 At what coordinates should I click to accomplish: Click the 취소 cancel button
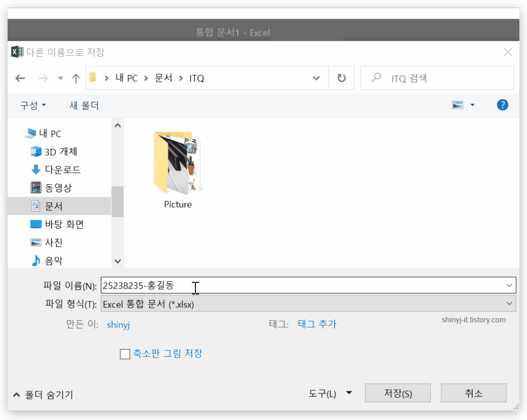coord(474,393)
